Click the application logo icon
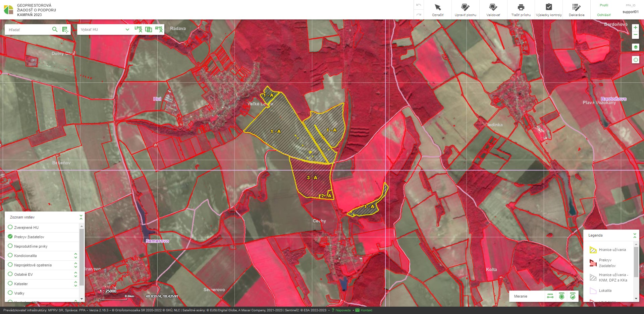This screenshot has height=314, width=644. 8,10
